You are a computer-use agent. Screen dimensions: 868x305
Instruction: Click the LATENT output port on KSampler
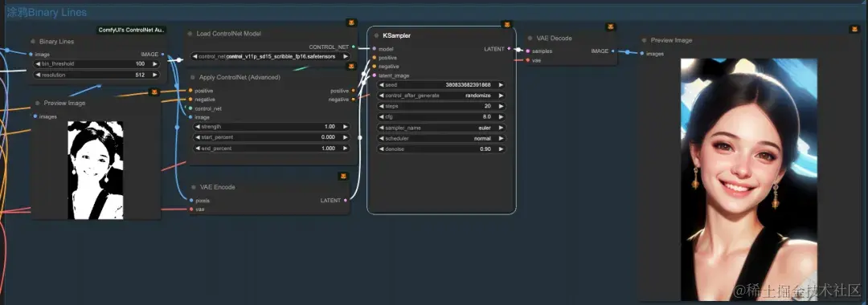(510, 49)
